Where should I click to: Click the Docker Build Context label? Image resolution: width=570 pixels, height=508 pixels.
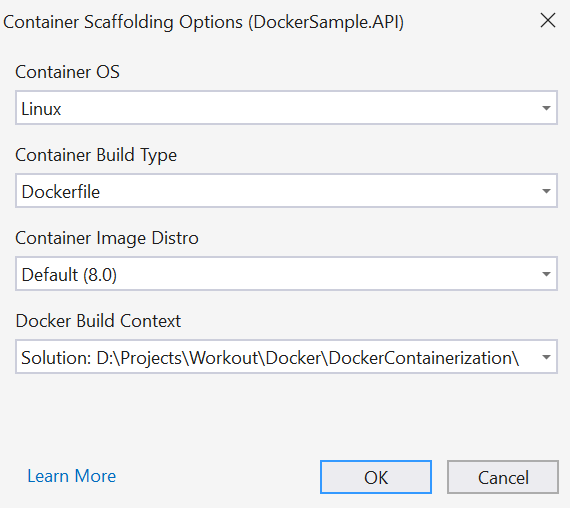(98, 321)
